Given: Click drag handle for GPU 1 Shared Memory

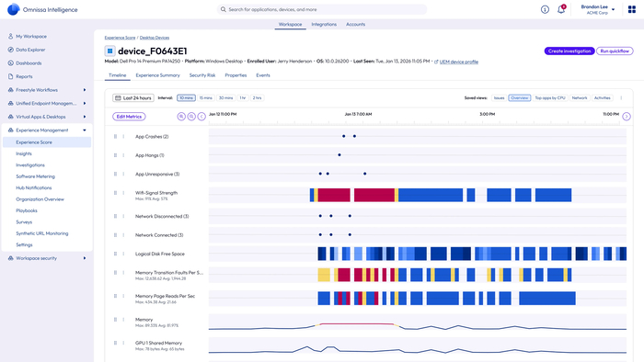Looking at the screenshot, I should 115,343.
